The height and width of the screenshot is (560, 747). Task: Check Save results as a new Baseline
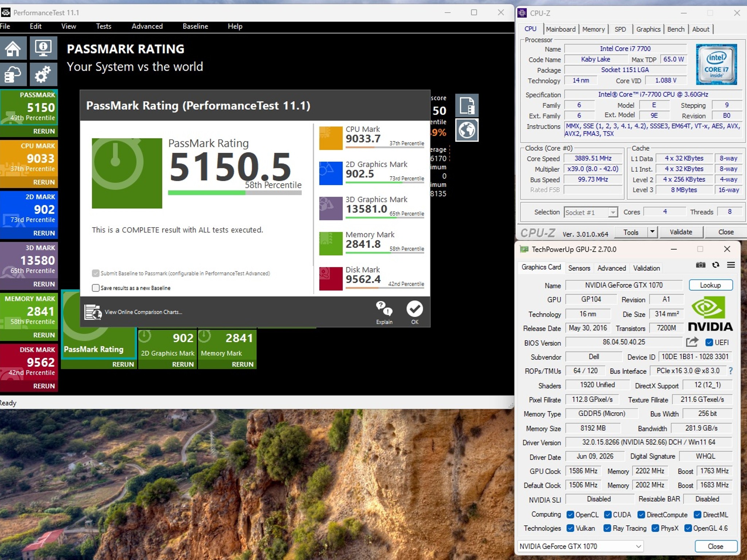(x=96, y=288)
